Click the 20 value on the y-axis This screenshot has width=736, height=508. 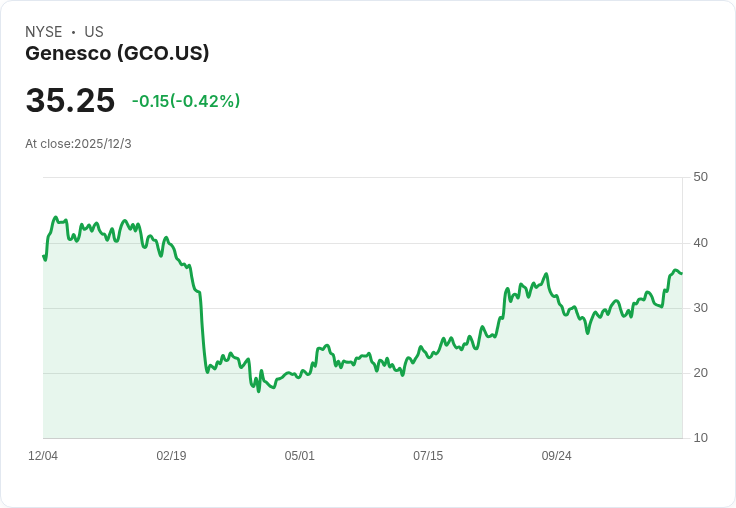tap(700, 373)
